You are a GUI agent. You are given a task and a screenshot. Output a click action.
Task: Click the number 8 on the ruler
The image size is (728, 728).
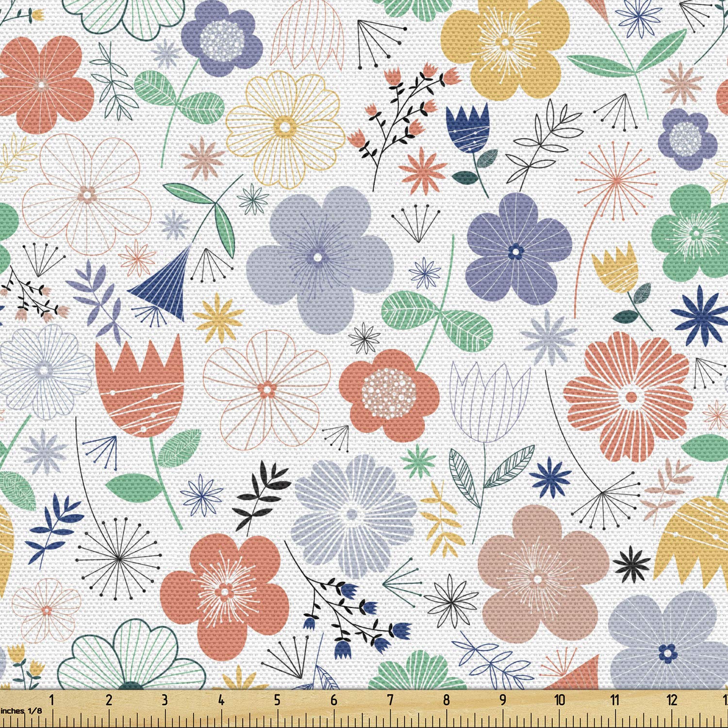(446, 699)
